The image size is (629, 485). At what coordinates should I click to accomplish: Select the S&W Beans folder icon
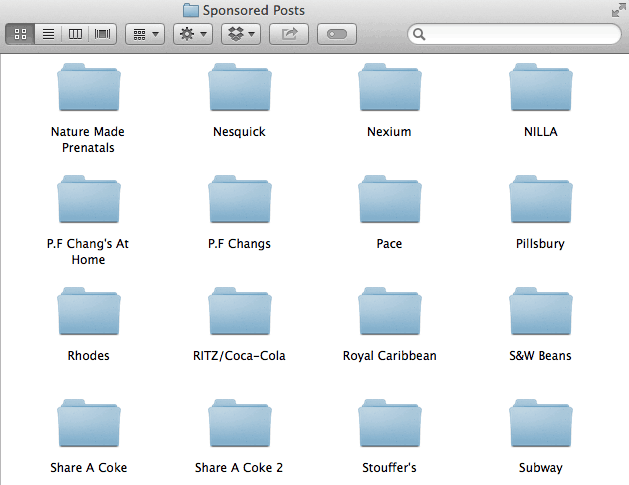pyautogui.click(x=541, y=311)
